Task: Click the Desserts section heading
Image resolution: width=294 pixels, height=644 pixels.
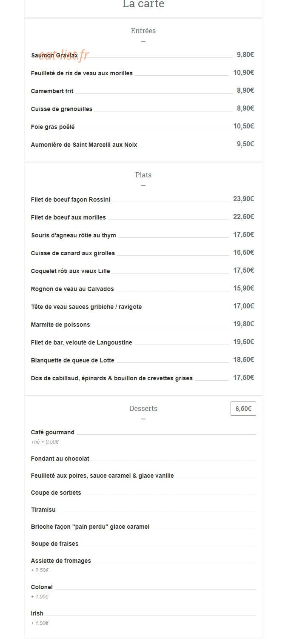Action: [143, 408]
